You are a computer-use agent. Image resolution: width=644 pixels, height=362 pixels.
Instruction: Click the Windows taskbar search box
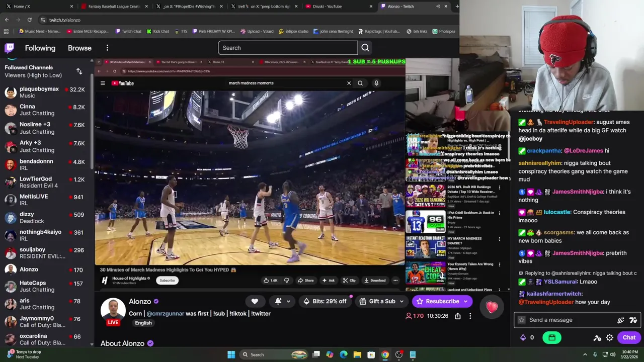273,355
